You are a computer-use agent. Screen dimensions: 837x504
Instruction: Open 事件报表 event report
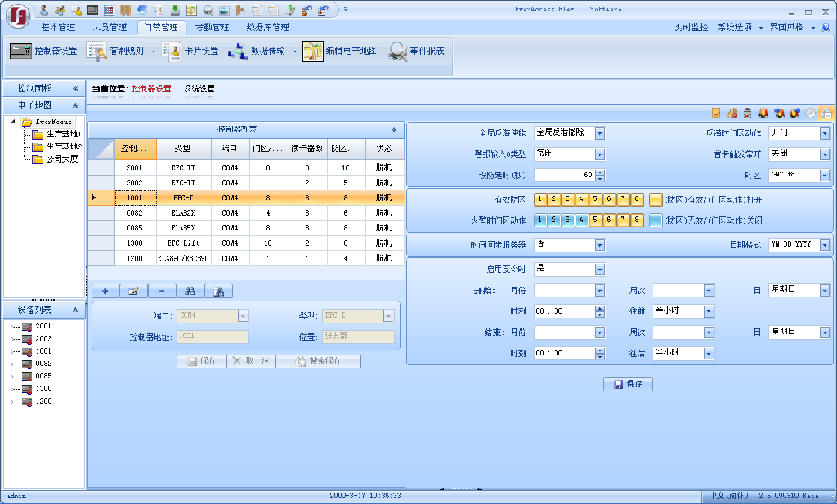[417, 51]
